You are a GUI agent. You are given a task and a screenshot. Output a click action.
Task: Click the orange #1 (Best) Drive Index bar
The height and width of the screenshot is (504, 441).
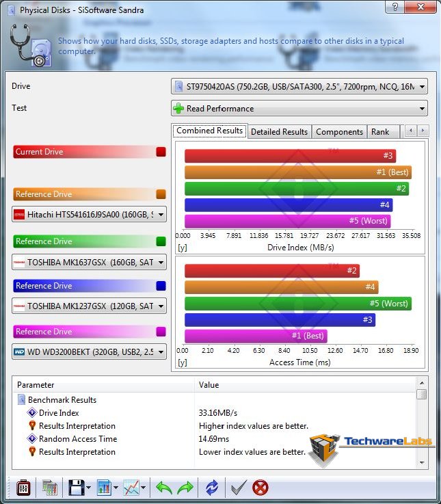click(x=298, y=172)
